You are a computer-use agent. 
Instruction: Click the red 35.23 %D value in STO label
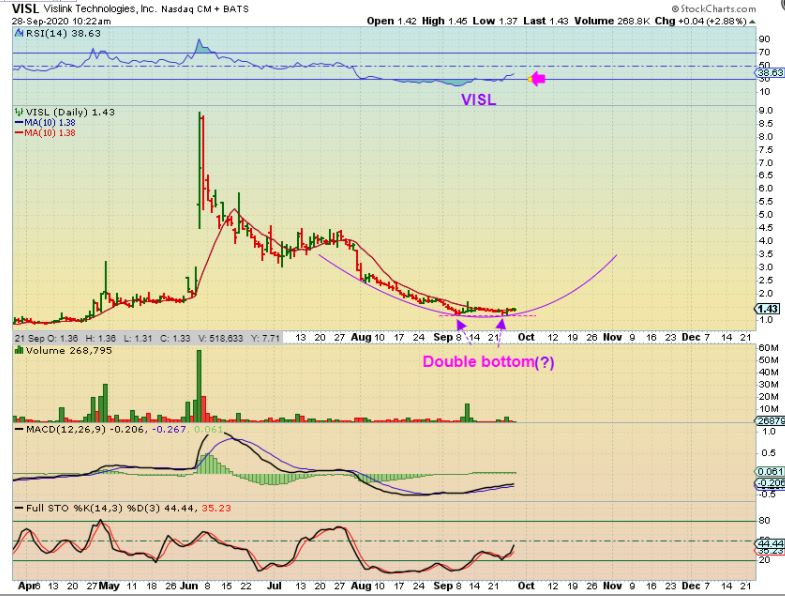pyautogui.click(x=216, y=508)
